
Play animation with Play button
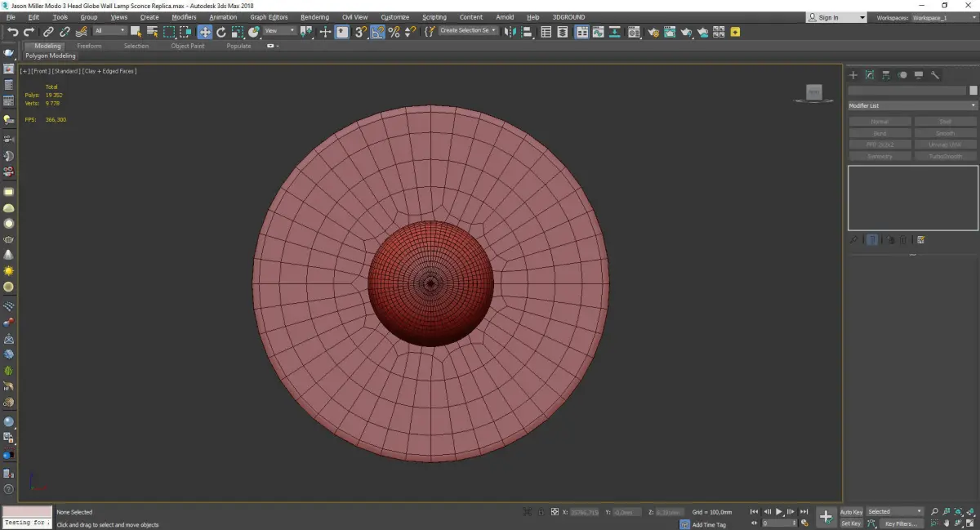pos(779,512)
